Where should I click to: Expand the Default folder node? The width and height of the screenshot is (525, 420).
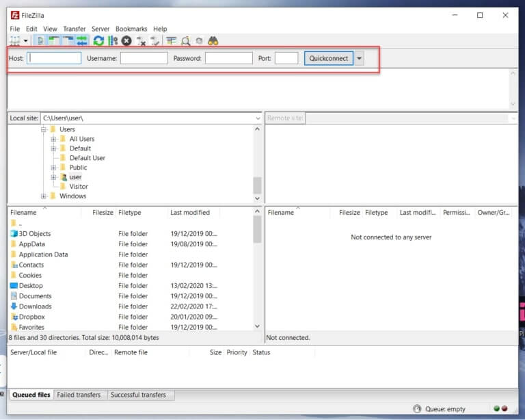pyautogui.click(x=53, y=148)
